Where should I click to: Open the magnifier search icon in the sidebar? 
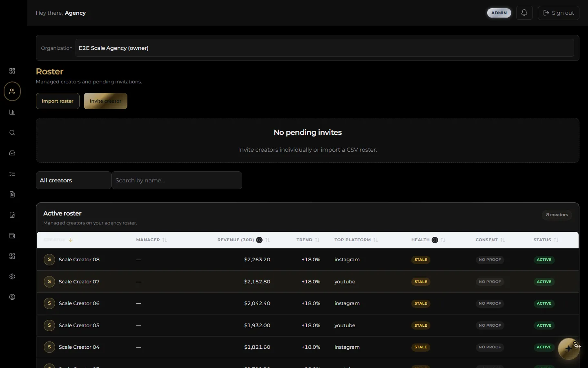(12, 132)
